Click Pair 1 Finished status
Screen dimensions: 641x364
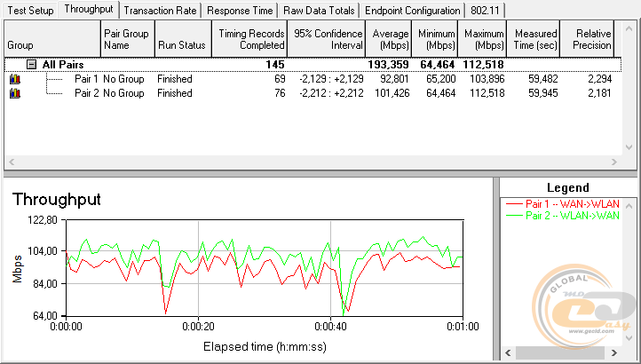[175, 79]
